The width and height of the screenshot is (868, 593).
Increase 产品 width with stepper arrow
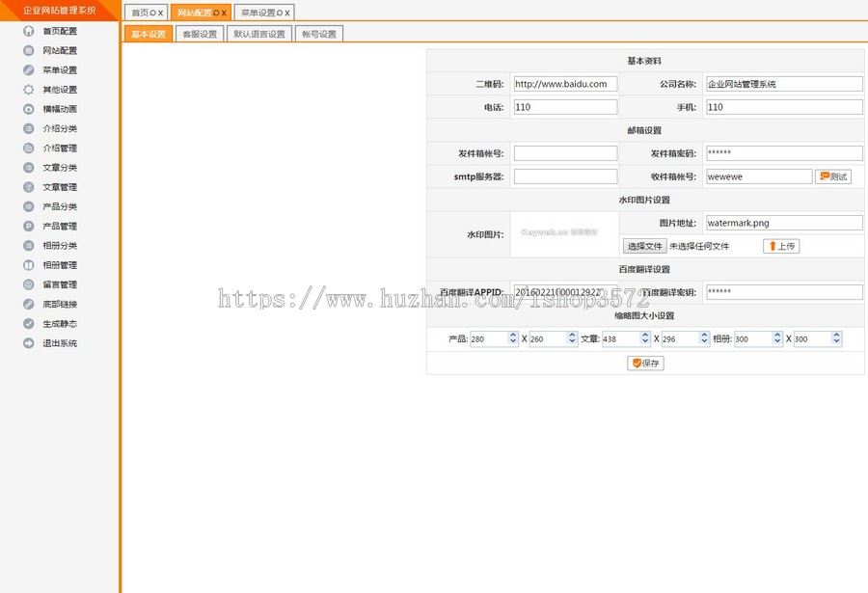[511, 335]
